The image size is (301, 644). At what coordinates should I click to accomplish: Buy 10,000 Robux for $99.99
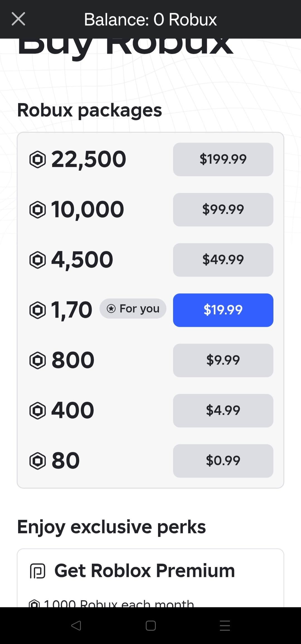[x=223, y=210]
